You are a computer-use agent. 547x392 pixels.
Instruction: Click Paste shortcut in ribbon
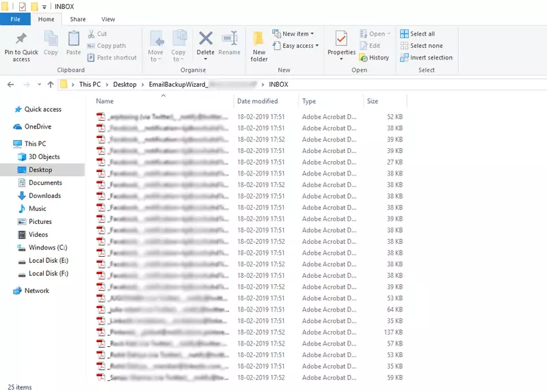tap(112, 57)
